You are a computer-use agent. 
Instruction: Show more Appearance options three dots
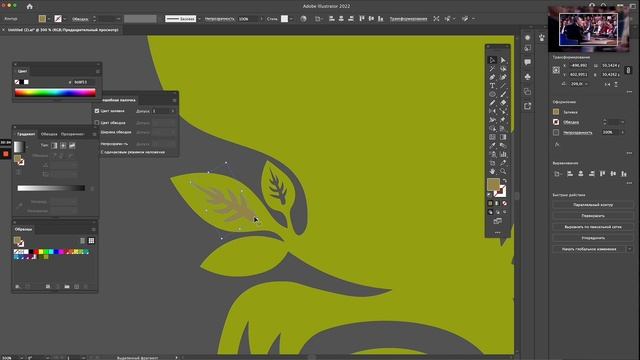click(x=629, y=153)
